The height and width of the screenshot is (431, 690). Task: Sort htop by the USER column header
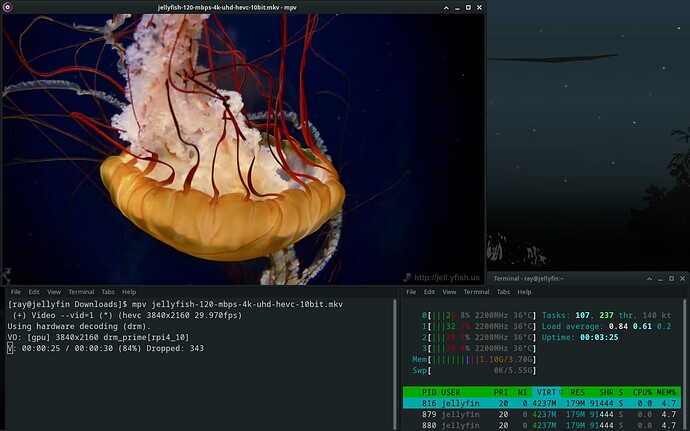pos(451,392)
